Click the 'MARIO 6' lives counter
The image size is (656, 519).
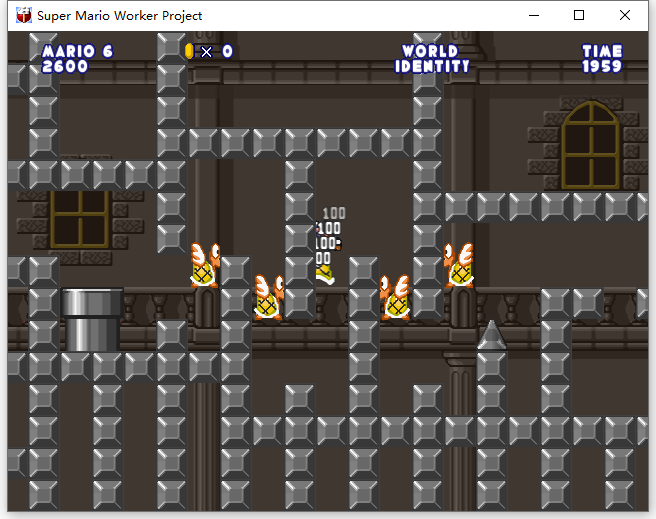click(77, 51)
